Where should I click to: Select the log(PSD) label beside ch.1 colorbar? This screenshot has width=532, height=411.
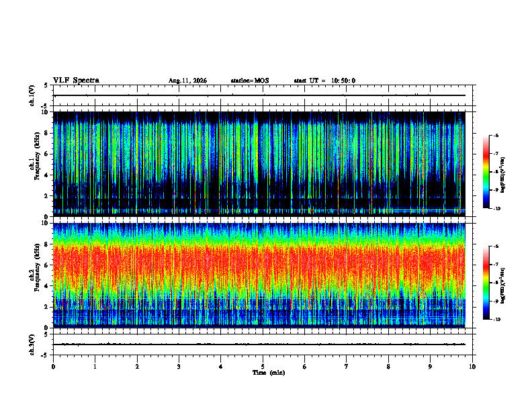[503, 175]
